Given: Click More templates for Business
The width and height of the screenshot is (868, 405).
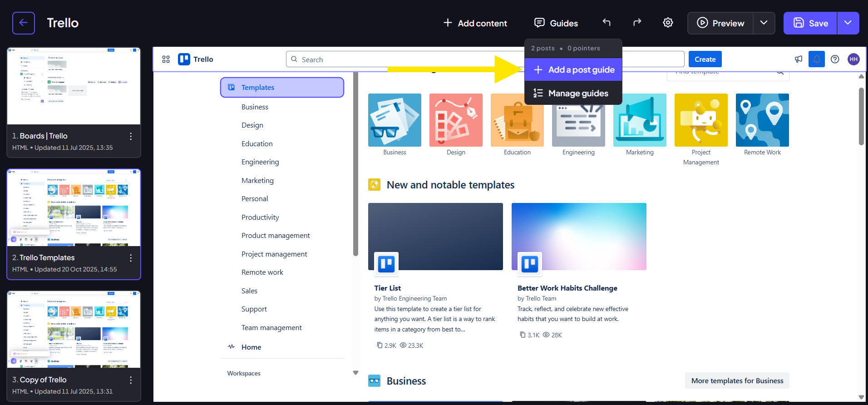Looking at the screenshot, I should click(737, 380).
